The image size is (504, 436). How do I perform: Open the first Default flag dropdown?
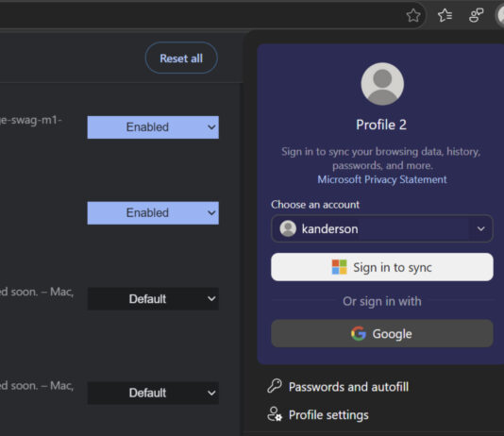click(x=153, y=299)
